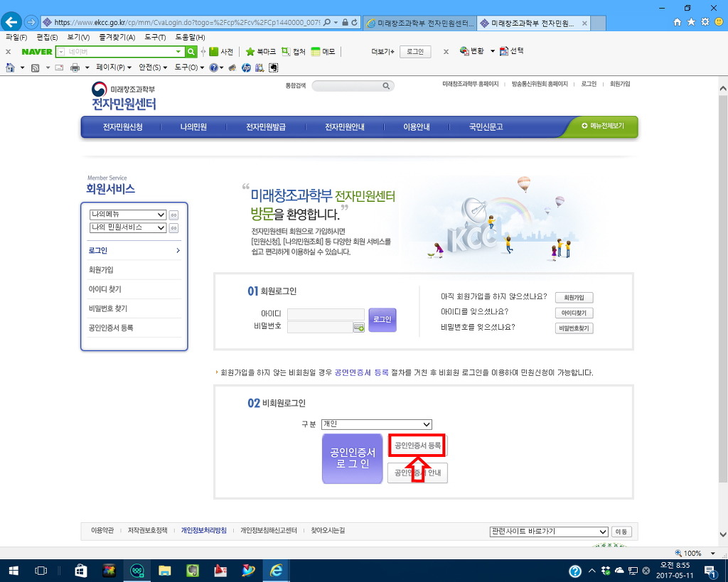Image resolution: width=728 pixels, height=582 pixels.
Task: Expand the Naver search box dropdown arrow
Action: coord(178,51)
